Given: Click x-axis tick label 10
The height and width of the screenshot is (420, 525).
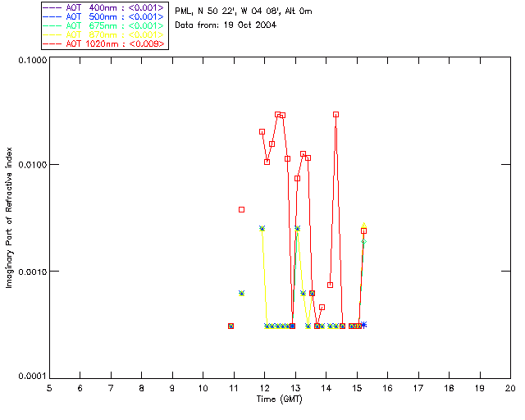Looking at the screenshot, I should click(x=203, y=388).
